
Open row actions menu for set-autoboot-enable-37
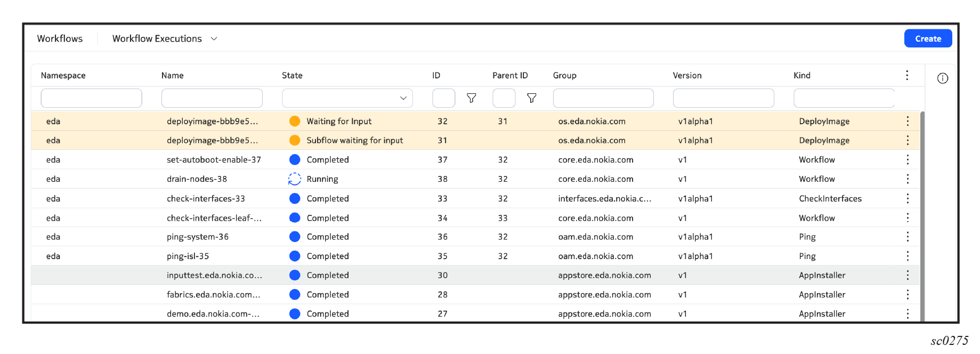tap(907, 160)
